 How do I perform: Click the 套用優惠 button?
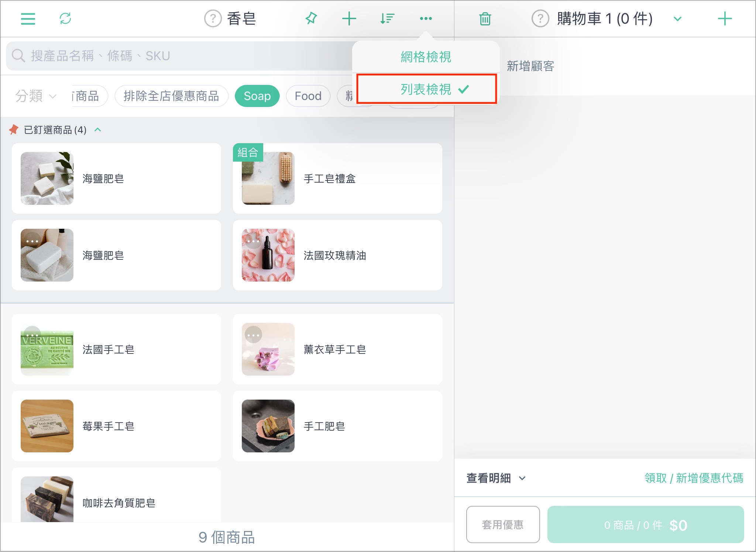click(x=503, y=524)
